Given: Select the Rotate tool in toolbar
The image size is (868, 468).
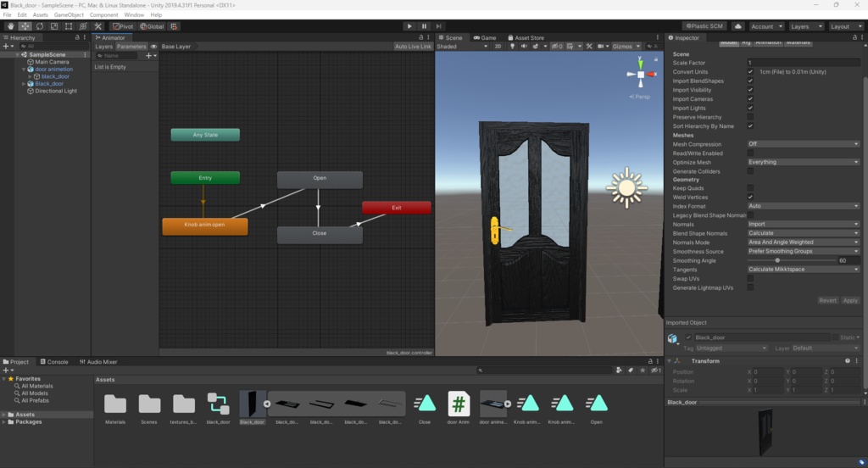Looking at the screenshot, I should coord(40,26).
